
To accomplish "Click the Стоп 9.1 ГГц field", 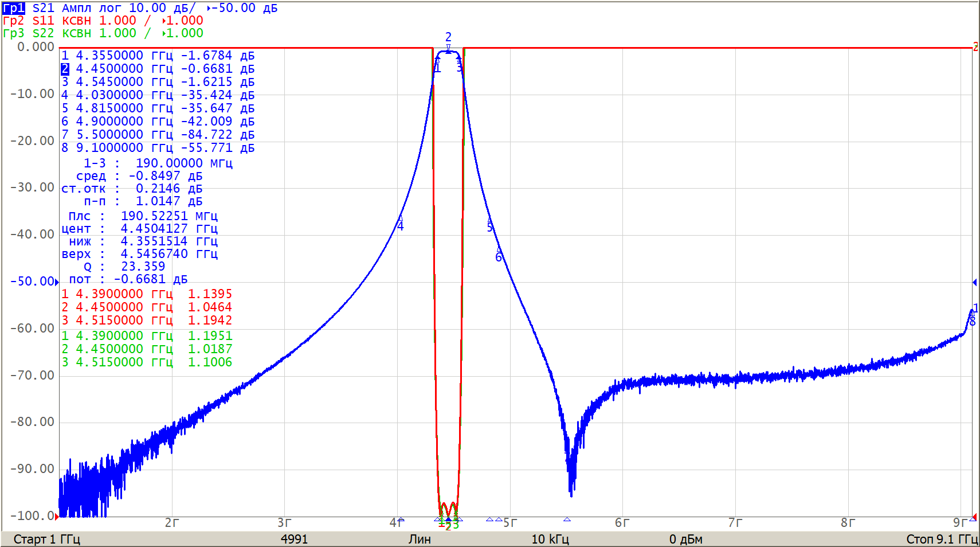I will pyautogui.click(x=941, y=539).
